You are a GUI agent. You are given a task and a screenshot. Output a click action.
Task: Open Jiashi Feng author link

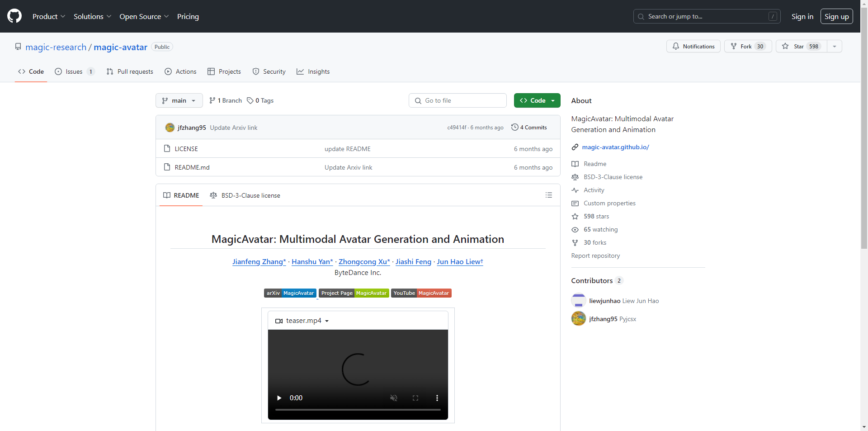click(x=413, y=262)
